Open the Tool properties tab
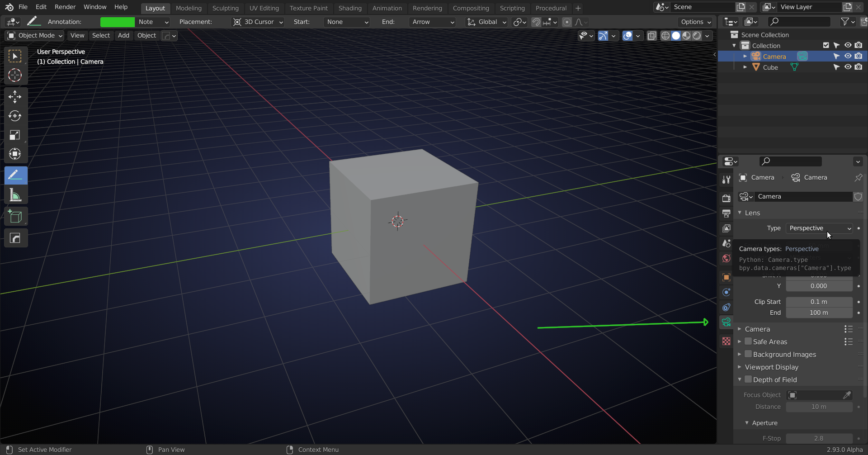The height and width of the screenshot is (455, 868). point(726,180)
